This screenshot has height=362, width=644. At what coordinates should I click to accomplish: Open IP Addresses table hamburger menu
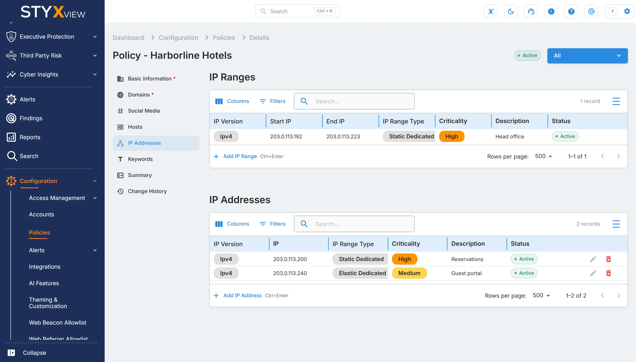point(616,224)
